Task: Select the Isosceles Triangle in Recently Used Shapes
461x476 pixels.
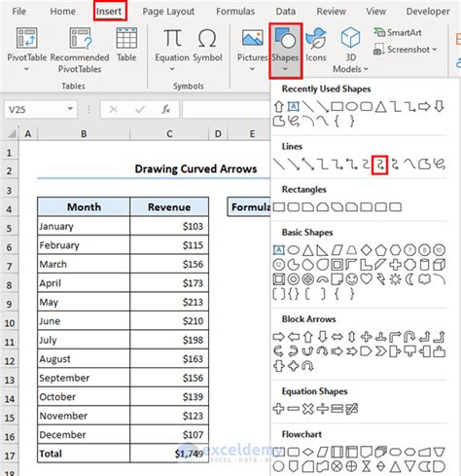Action: (381, 106)
